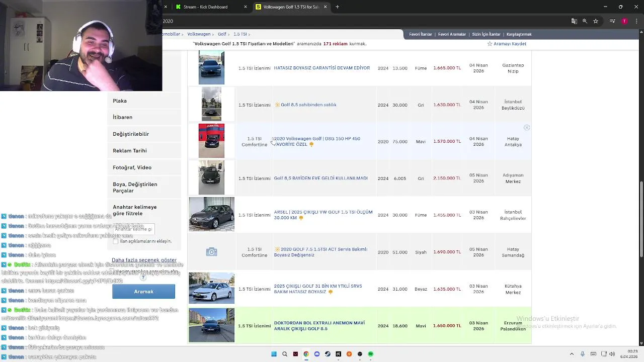Viewport: 644px width, 362px height.
Task: Show hidden system tray icons chevron
Action: click(572, 354)
